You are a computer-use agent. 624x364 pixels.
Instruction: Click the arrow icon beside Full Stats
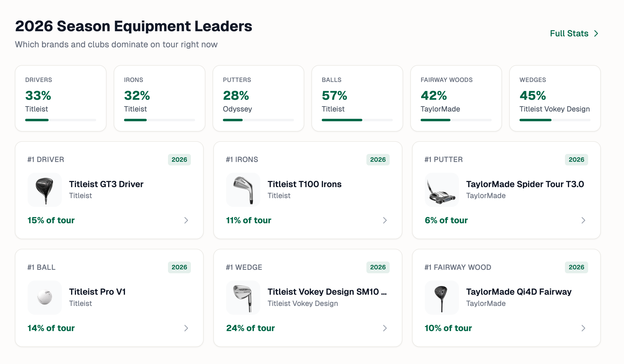tap(596, 33)
